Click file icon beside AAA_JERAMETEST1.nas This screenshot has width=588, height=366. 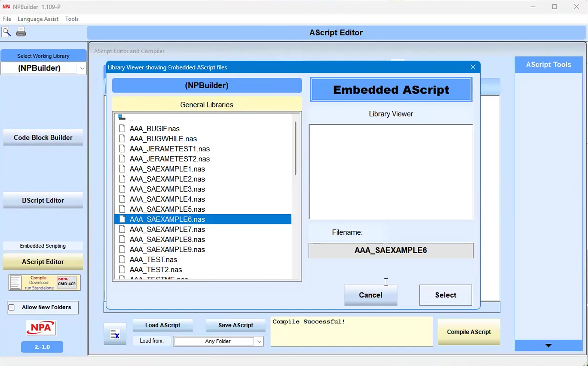point(122,149)
